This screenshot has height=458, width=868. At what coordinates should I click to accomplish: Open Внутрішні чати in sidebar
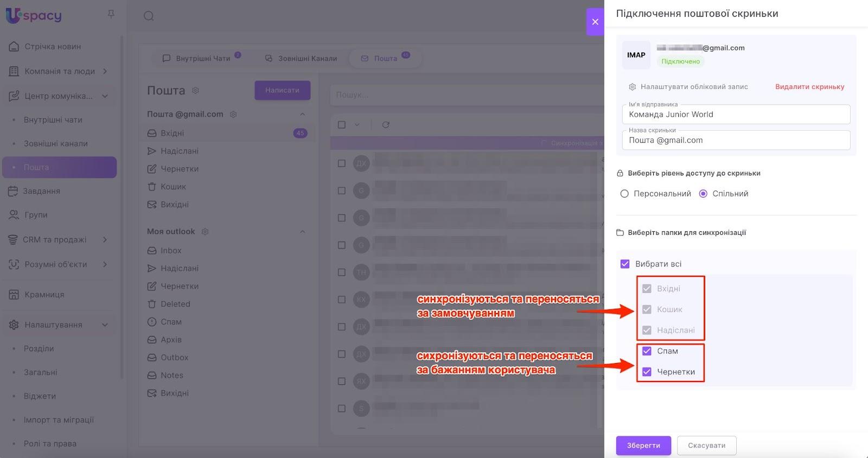click(x=53, y=120)
